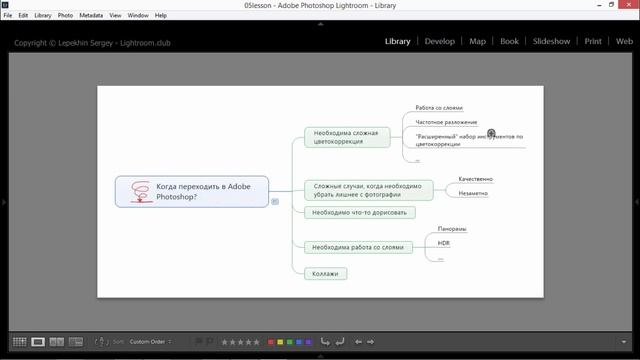
Task: Apply yellow color label
Action: tap(280, 342)
